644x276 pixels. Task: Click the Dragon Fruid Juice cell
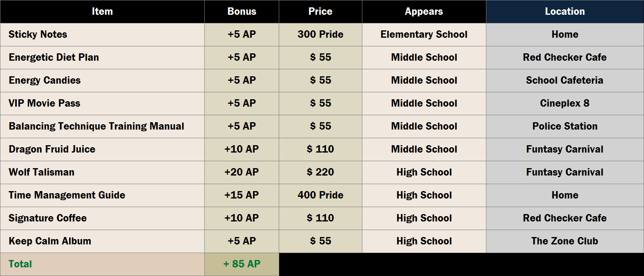52,149
